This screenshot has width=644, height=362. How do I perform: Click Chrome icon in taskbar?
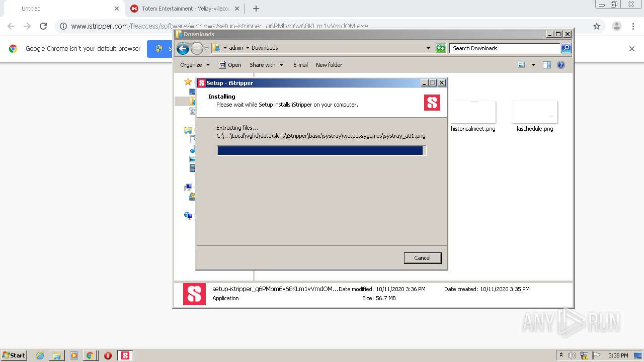[90, 355]
